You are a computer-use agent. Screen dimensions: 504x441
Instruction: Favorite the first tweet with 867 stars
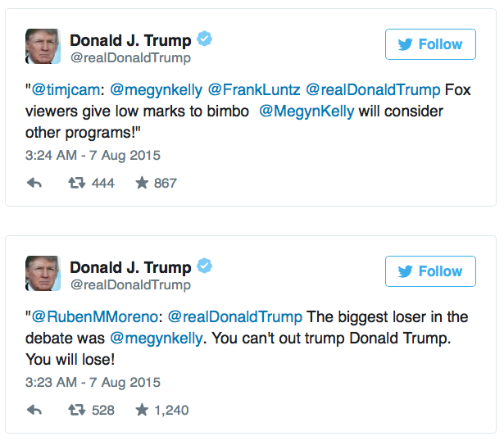(142, 184)
